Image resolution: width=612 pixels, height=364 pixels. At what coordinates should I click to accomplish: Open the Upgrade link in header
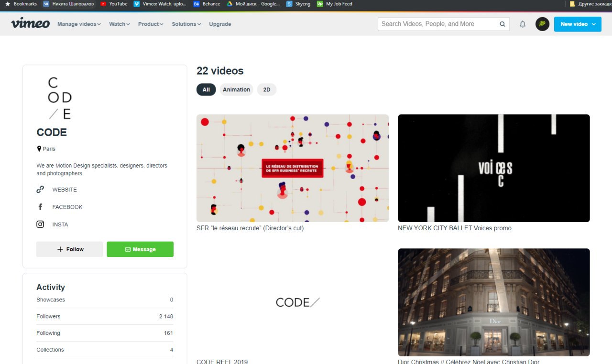point(220,24)
